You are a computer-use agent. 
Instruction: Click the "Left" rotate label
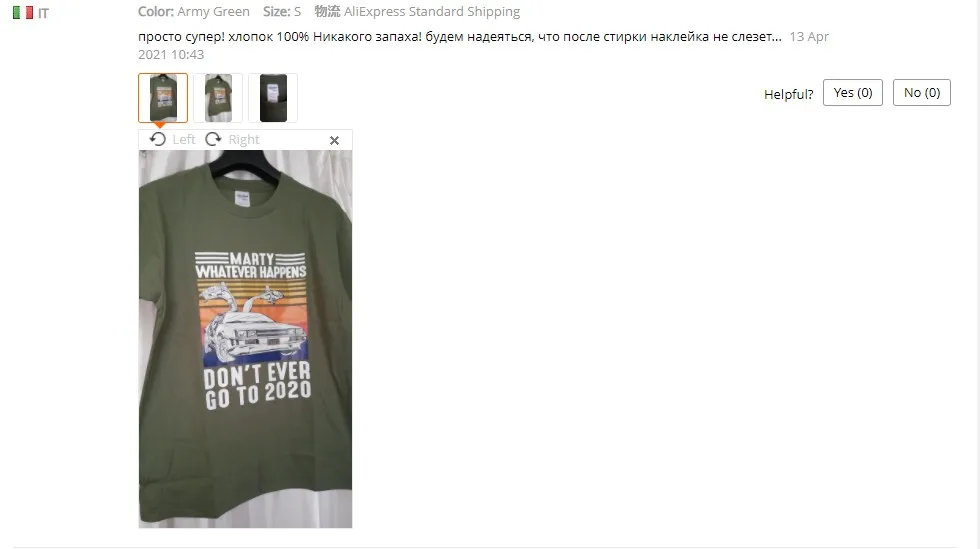coord(184,139)
